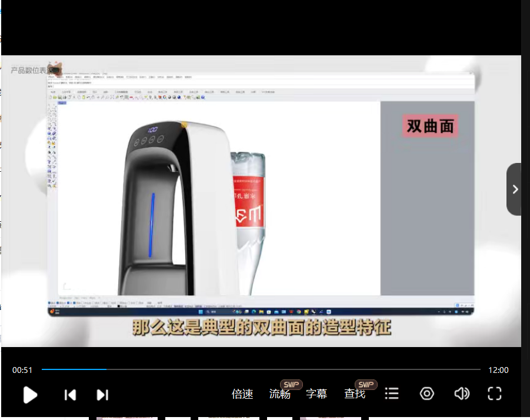Click the 12:00 total duration label

[498, 370]
